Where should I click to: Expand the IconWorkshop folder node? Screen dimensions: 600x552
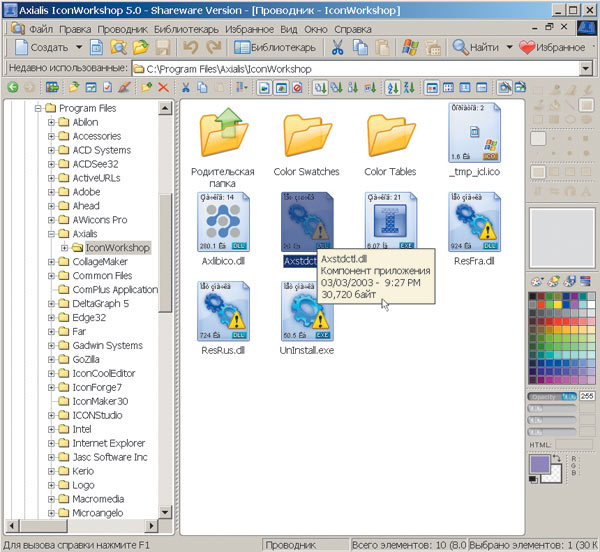pyautogui.click(x=65, y=248)
